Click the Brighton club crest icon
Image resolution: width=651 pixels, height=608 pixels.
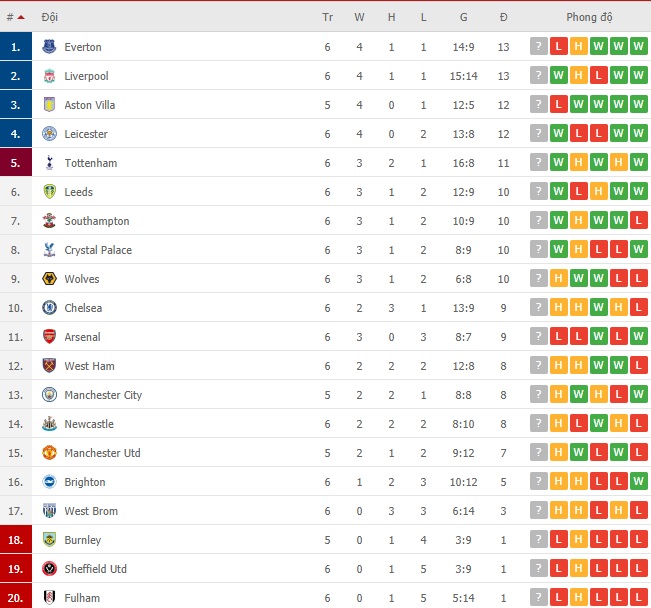[x=49, y=481]
